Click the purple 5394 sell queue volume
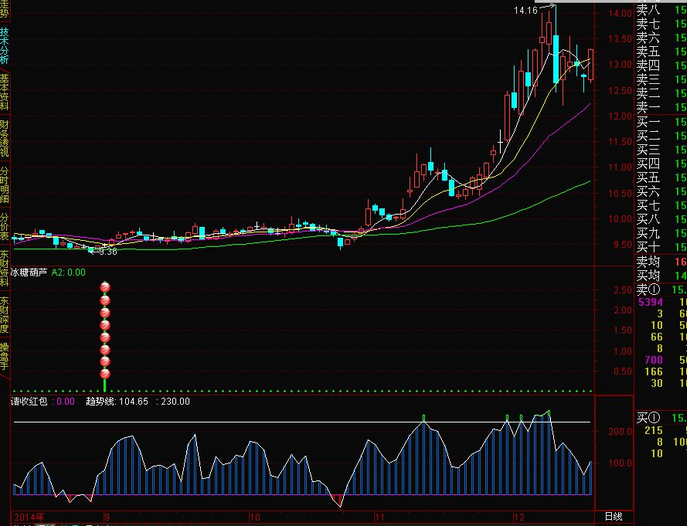This screenshot has height=529, width=687. point(650,302)
